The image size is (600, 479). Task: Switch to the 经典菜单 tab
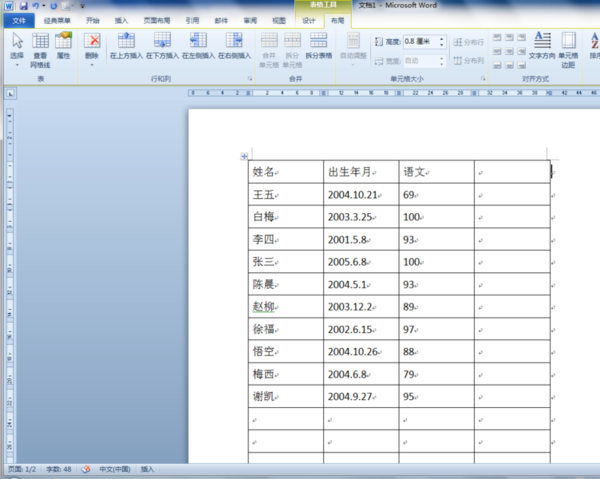pos(57,21)
